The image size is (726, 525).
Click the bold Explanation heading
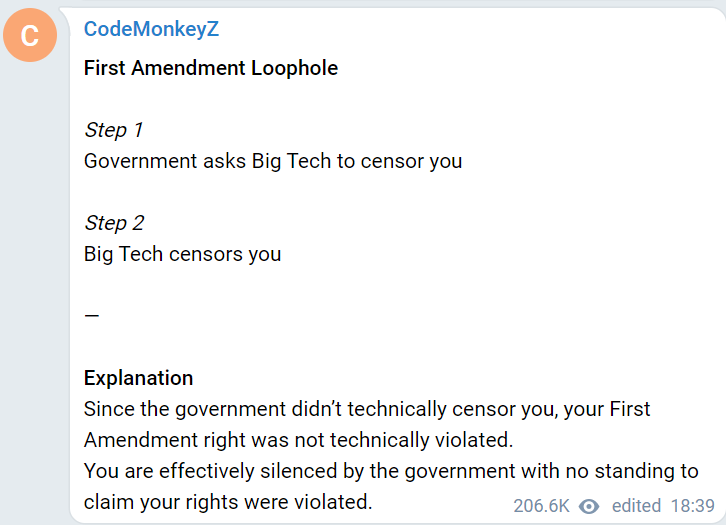tap(138, 378)
